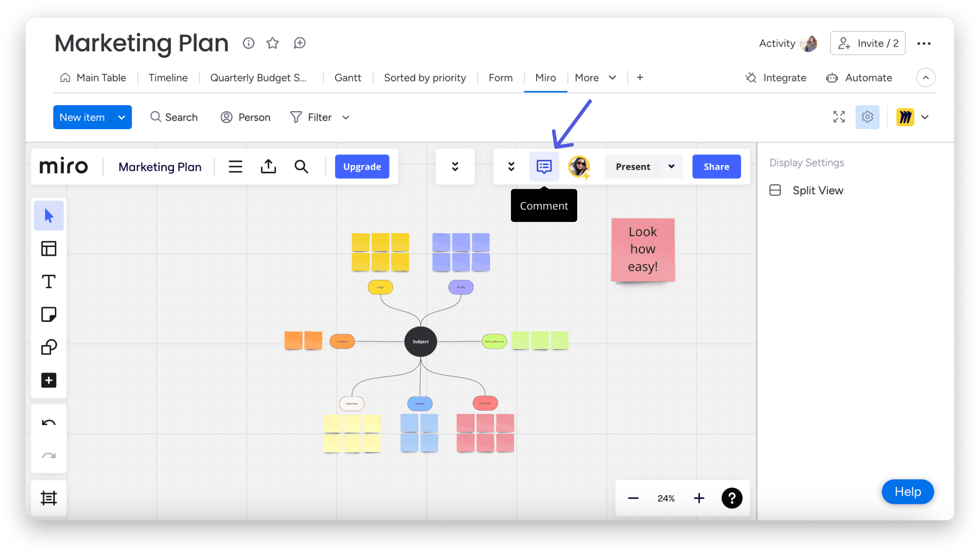
Task: Toggle the display settings gear icon
Action: 867,117
